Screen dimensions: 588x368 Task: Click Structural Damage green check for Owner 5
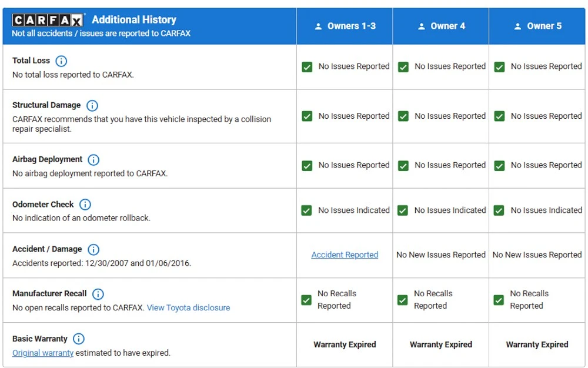(499, 116)
